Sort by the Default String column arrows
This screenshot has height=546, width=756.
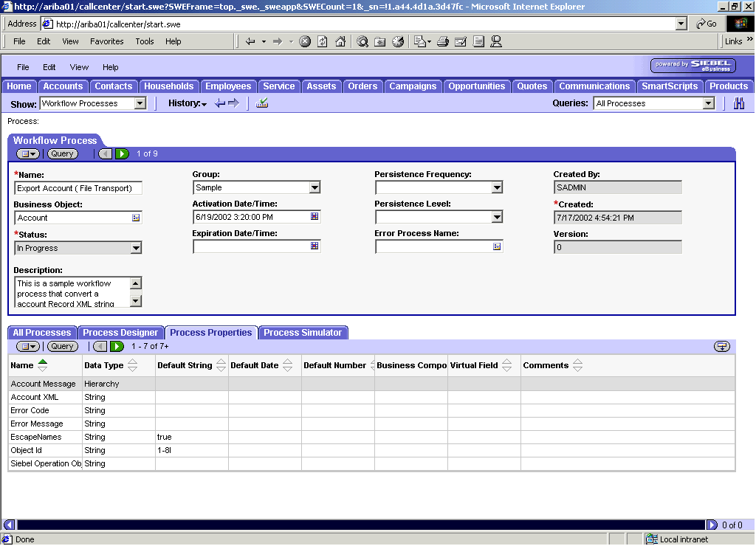pos(221,365)
